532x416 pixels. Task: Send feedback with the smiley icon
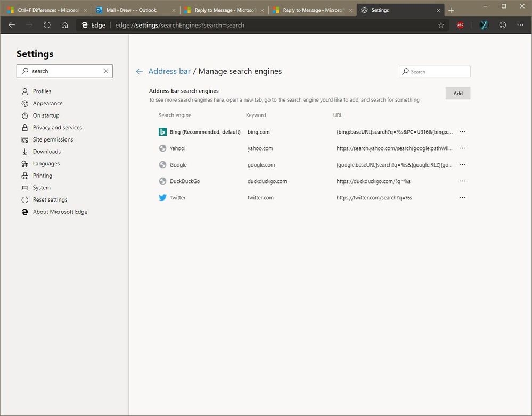coord(503,25)
